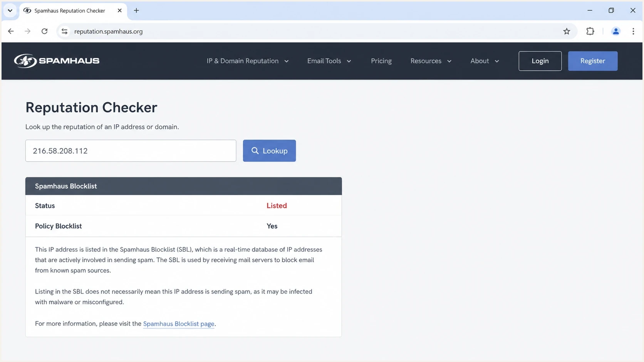This screenshot has height=362, width=644.
Task: Click the Lookup button
Action: (x=269, y=151)
